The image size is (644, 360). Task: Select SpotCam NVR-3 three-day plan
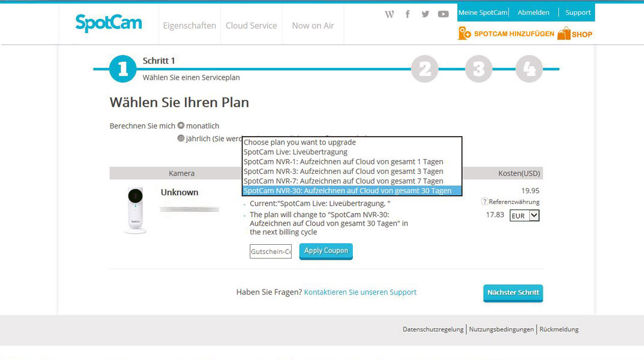tap(352, 171)
